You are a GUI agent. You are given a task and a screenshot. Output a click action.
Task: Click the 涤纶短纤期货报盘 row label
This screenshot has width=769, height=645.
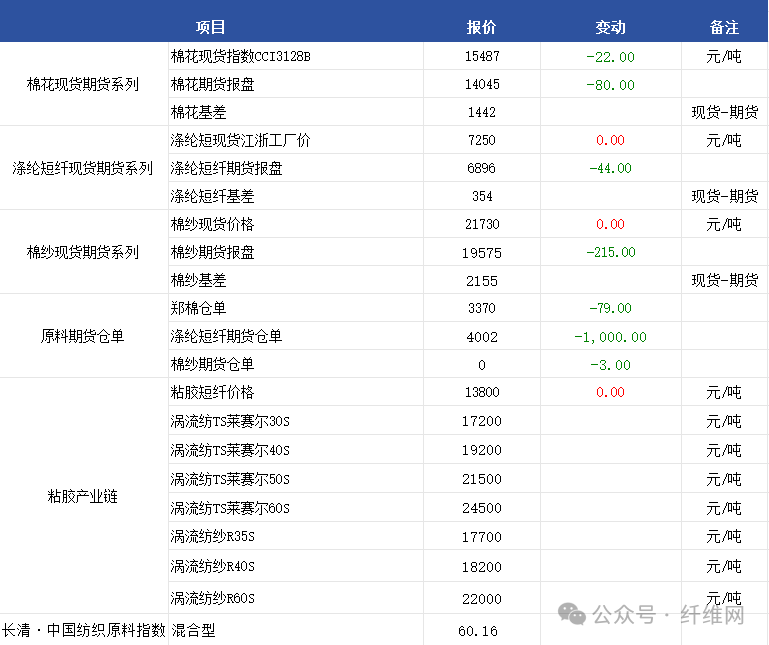coord(227,168)
